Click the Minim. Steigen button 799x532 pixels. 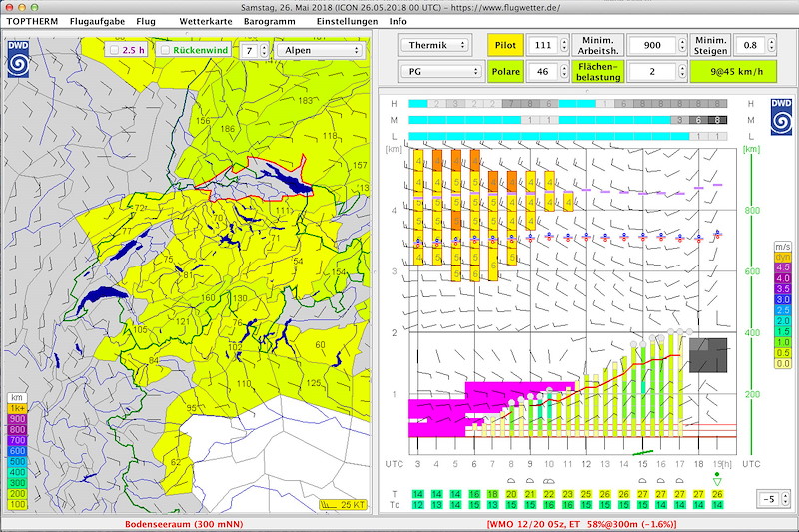click(710, 45)
